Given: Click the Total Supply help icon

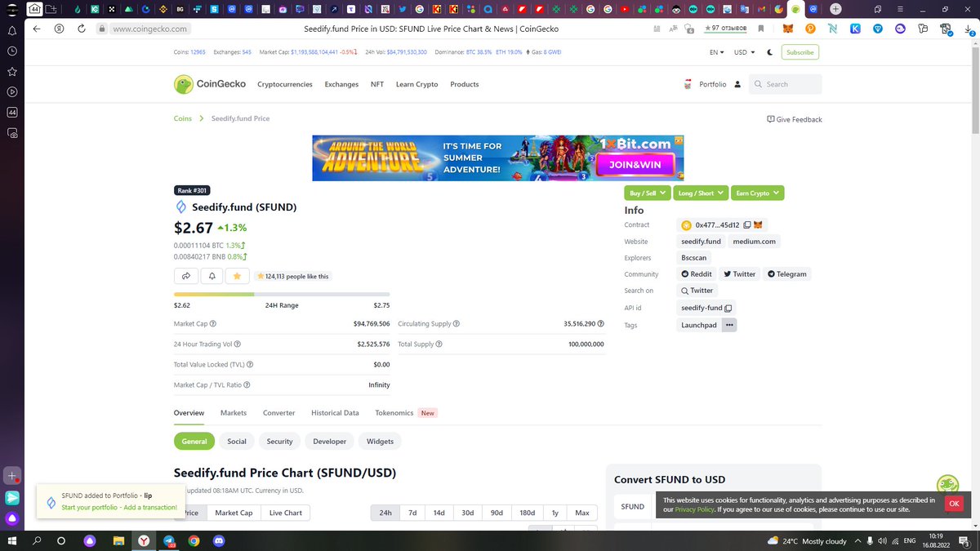Looking at the screenshot, I should (439, 344).
